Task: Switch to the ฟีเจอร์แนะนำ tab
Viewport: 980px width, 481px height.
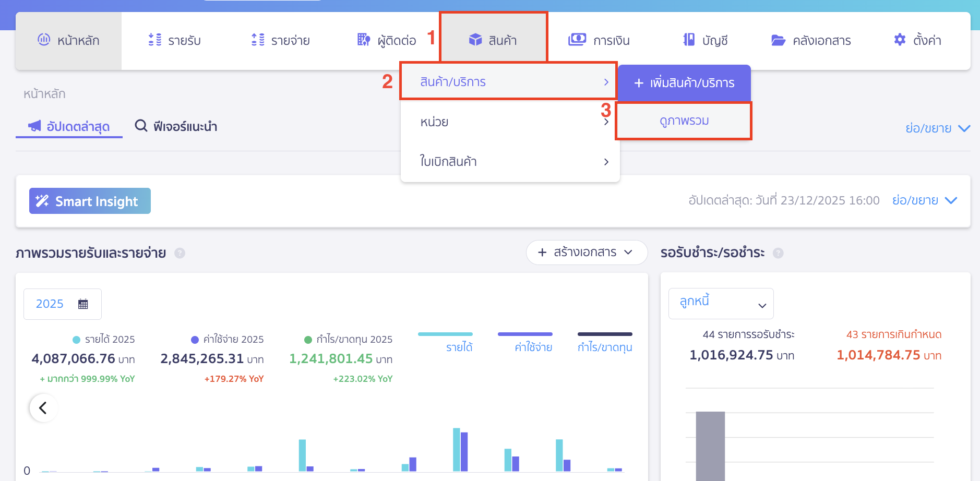Action: coord(176,126)
